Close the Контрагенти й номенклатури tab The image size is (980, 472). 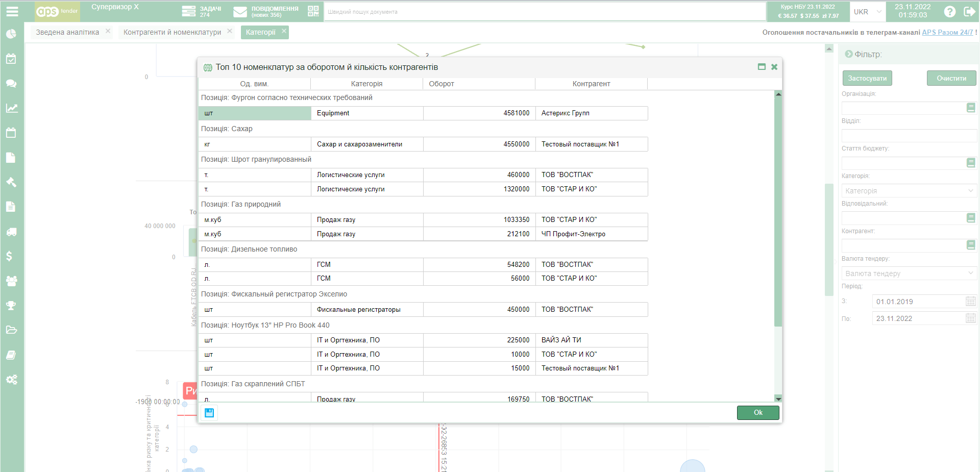[230, 31]
